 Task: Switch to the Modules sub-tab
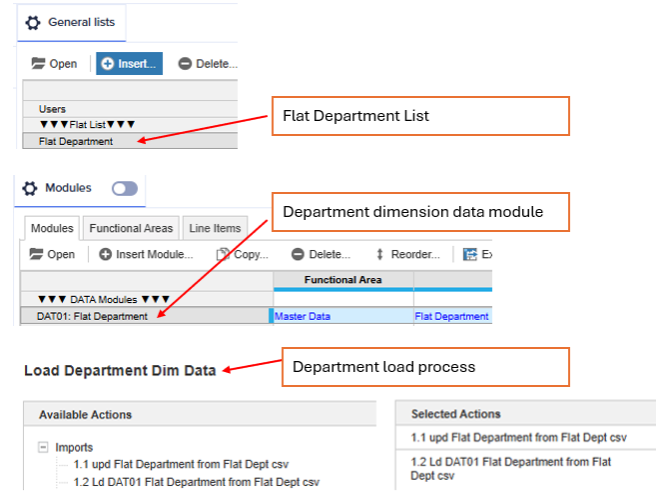52,228
